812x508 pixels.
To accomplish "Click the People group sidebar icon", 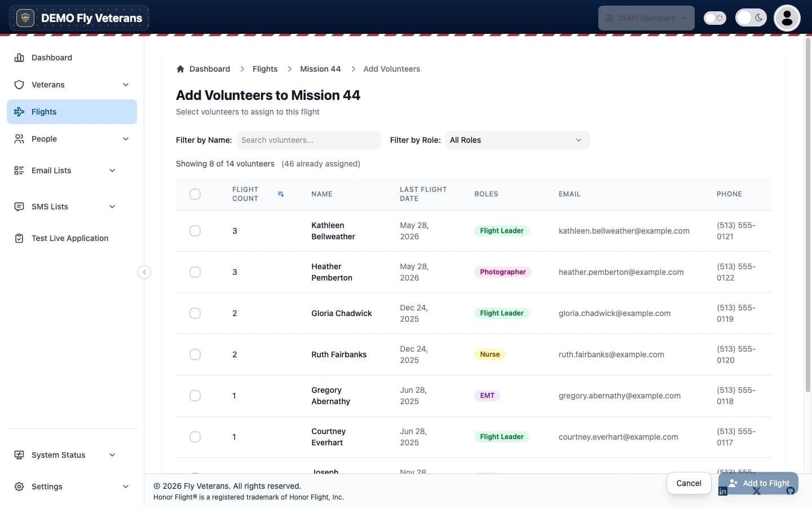I will [x=19, y=139].
